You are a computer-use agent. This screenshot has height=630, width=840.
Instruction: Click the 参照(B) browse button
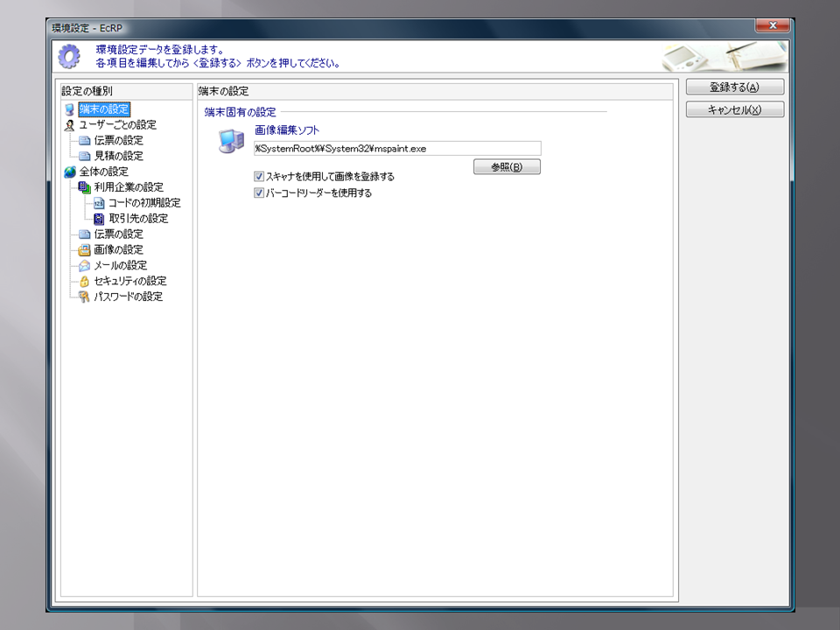click(507, 167)
